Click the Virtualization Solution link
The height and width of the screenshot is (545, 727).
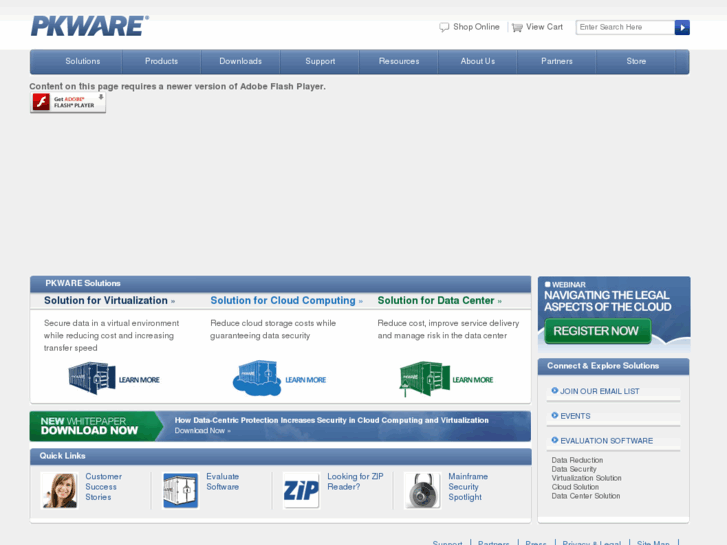587,478
